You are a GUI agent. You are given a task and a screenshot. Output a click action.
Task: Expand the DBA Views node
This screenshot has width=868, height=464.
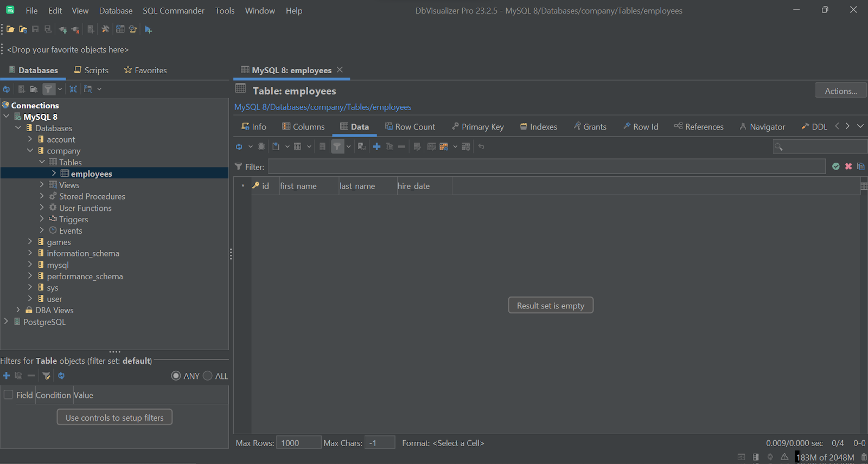pyautogui.click(x=18, y=310)
